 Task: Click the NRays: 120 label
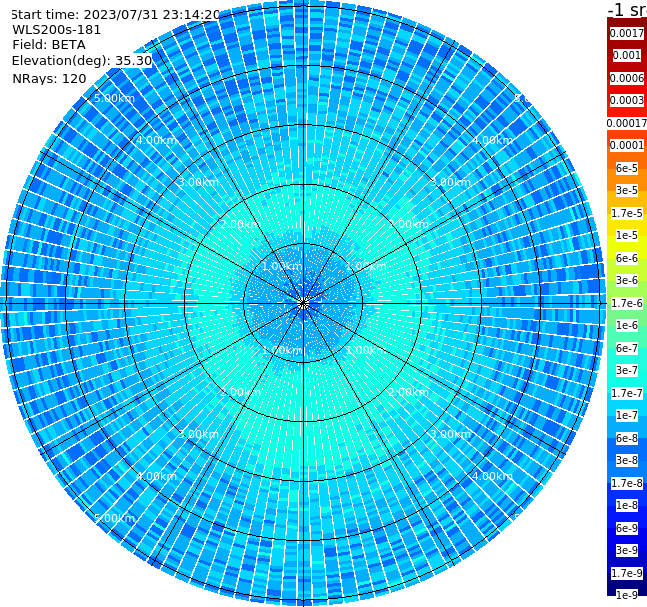tap(49, 78)
